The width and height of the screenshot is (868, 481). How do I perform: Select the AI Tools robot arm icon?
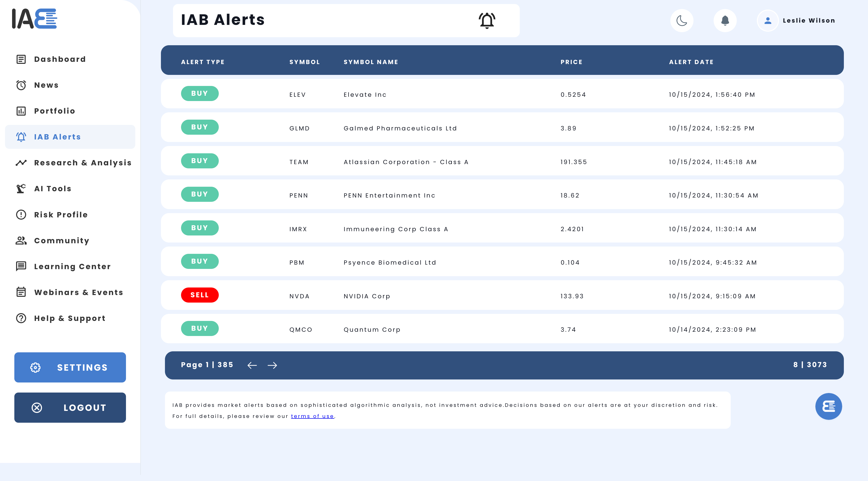[x=21, y=189]
